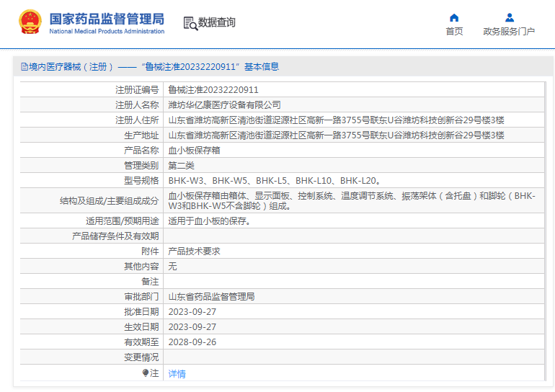Click the 产品技术要求 attachment value
Screen dimensions: 555x392
(195, 251)
